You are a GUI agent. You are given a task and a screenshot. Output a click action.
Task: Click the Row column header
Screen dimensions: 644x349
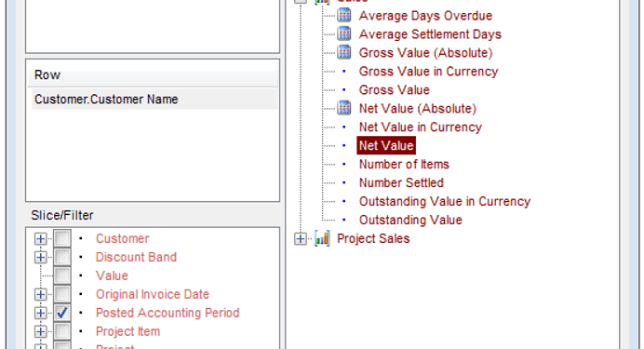(x=153, y=74)
